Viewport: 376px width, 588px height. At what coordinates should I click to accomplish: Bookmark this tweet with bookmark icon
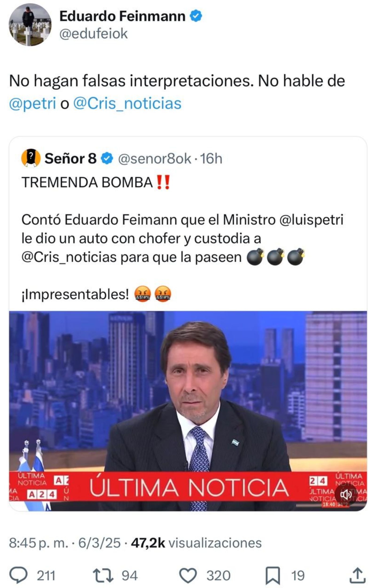(x=273, y=576)
